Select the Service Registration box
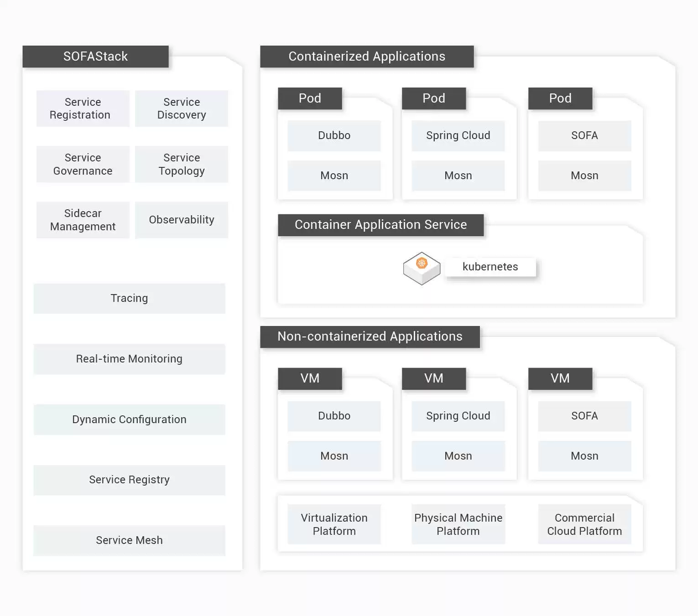 pos(83,109)
